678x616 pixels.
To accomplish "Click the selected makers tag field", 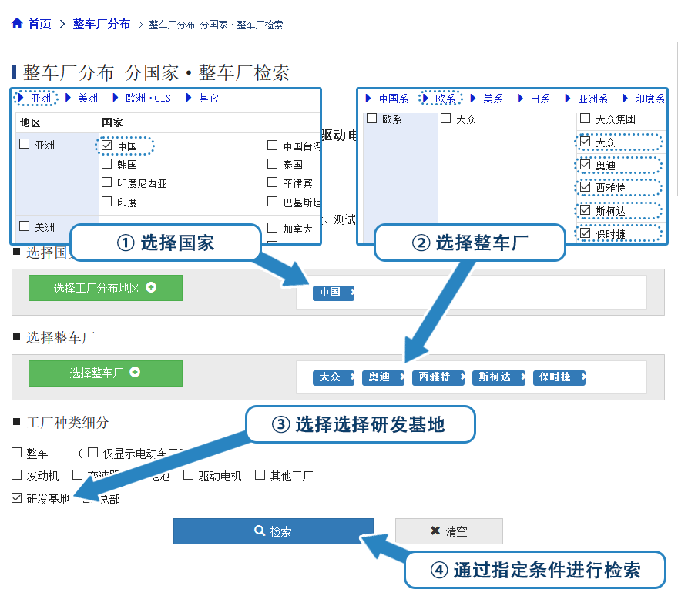I will pyautogui.click(x=472, y=377).
